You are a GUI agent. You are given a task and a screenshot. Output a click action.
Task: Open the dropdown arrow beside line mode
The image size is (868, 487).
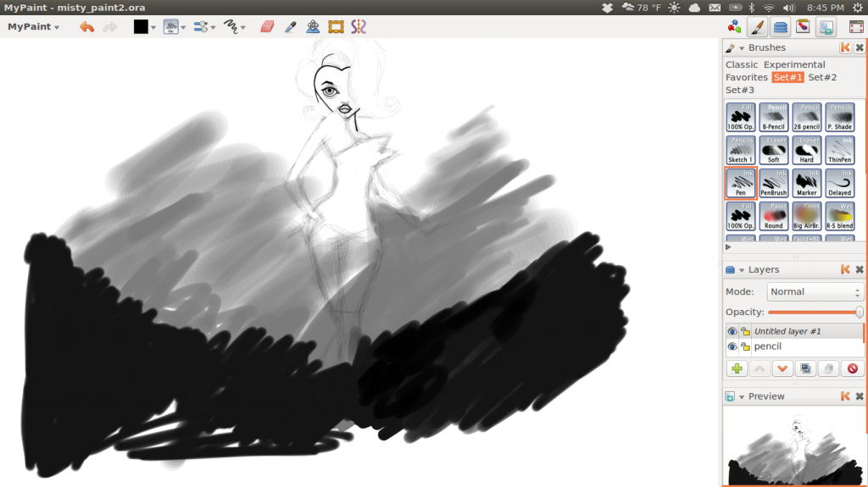(x=243, y=27)
